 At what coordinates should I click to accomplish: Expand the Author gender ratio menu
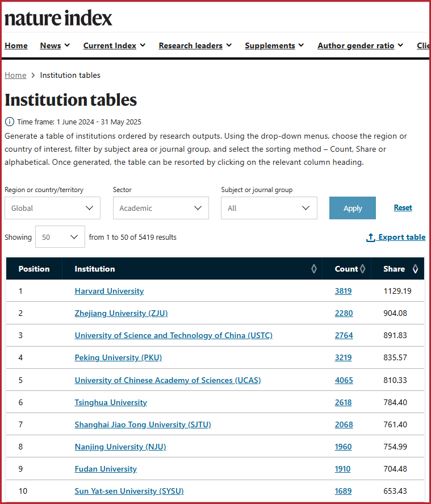[361, 45]
